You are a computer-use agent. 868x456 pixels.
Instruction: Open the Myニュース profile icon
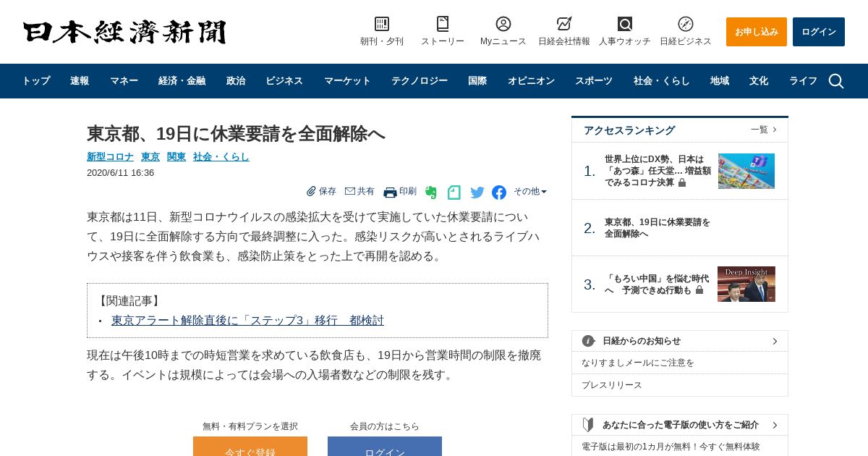[503, 24]
